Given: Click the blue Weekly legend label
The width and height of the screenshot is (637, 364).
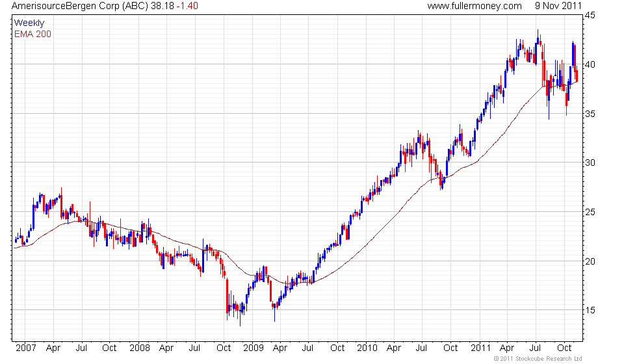Looking at the screenshot, I should [x=29, y=23].
